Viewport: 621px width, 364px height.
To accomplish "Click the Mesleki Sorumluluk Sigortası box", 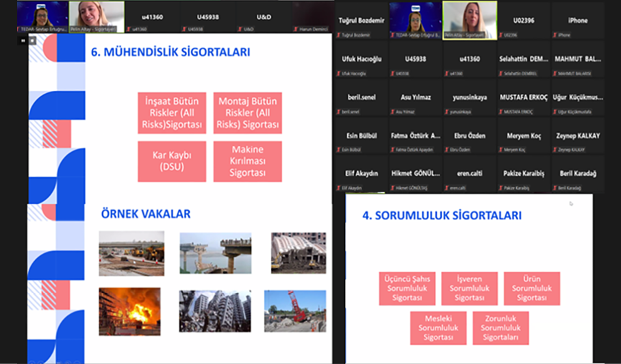I will tap(438, 328).
